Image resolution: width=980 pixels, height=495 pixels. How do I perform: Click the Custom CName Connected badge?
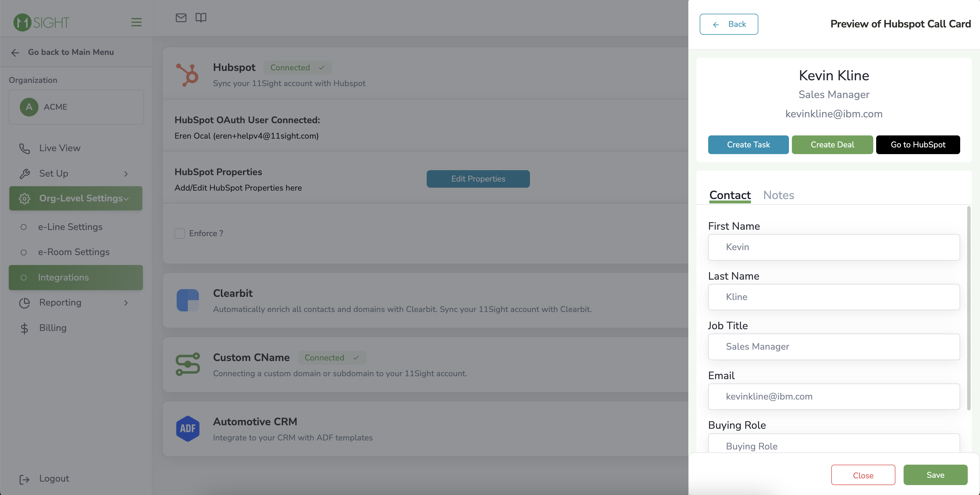(x=332, y=358)
